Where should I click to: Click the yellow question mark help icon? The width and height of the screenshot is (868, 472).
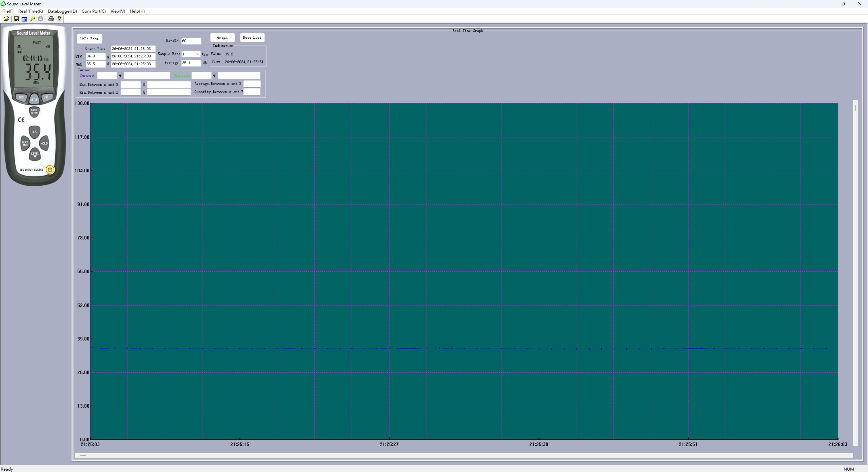(x=59, y=19)
